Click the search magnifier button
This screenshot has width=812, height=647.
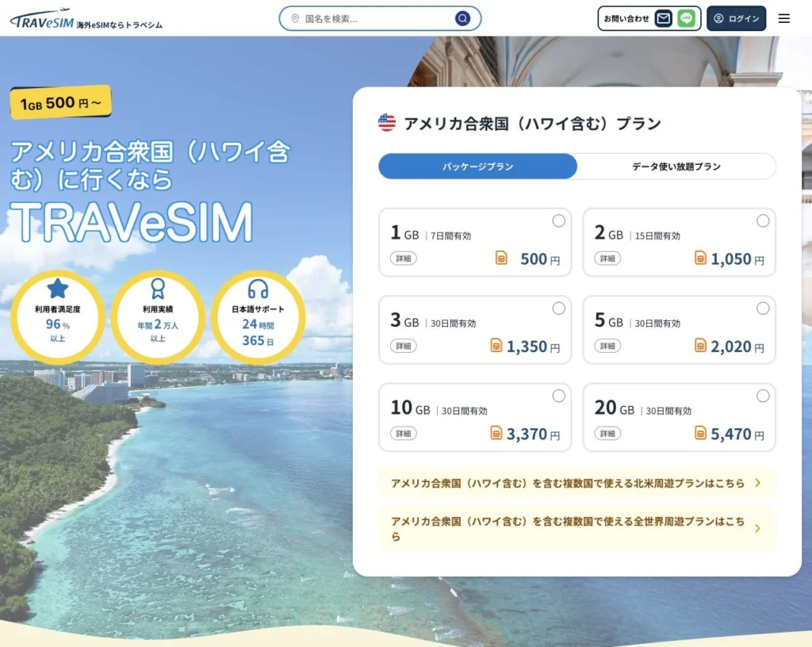click(462, 19)
